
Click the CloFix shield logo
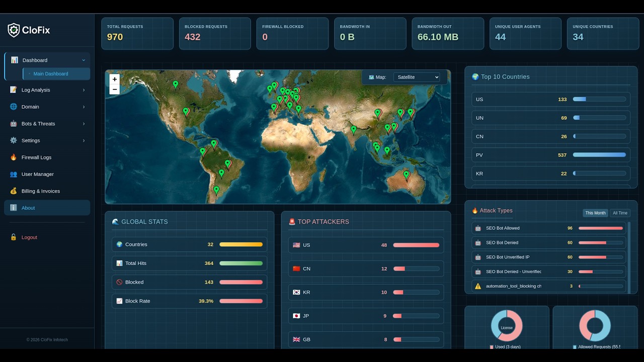(x=14, y=30)
